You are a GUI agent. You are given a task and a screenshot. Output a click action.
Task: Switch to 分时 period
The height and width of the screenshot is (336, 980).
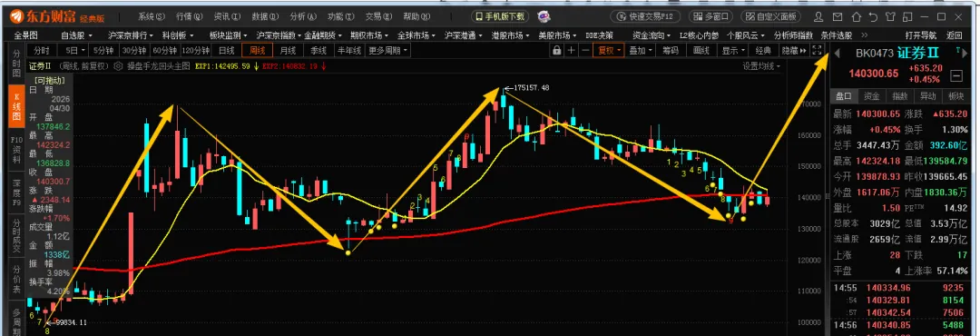click(42, 51)
